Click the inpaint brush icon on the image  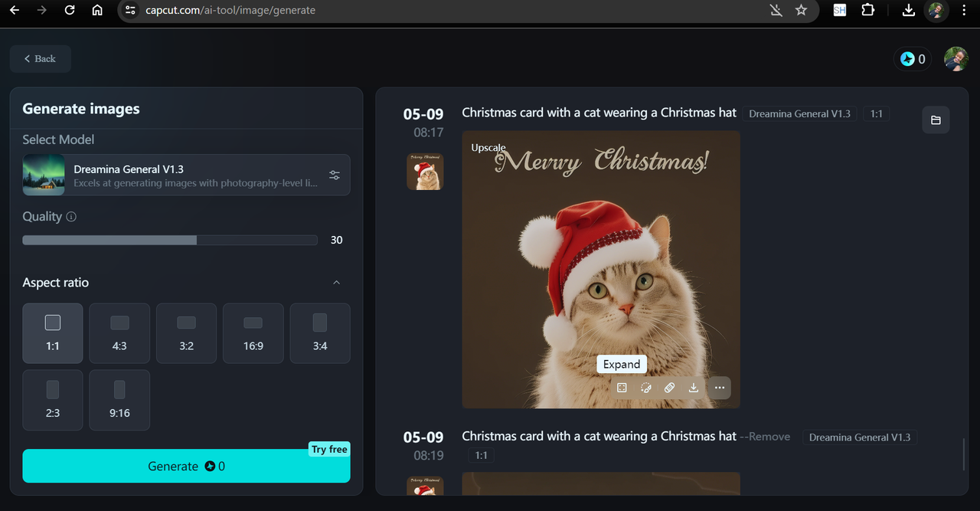[645, 388]
